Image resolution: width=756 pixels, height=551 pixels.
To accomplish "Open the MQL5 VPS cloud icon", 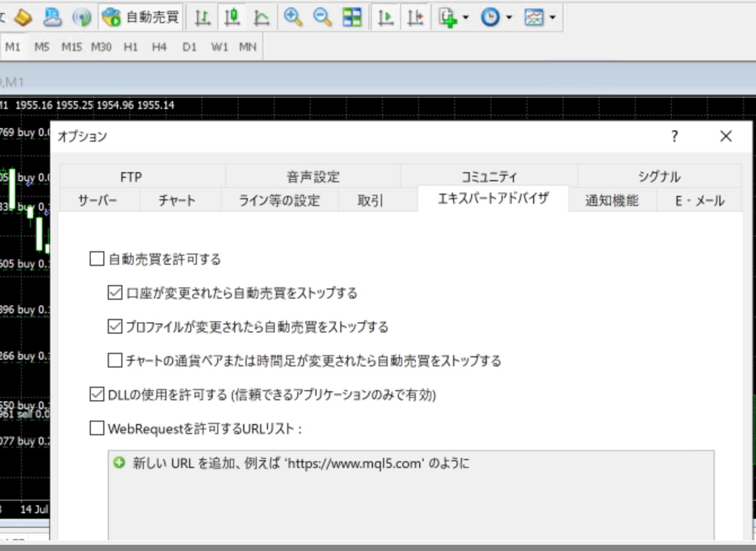I will (52, 18).
